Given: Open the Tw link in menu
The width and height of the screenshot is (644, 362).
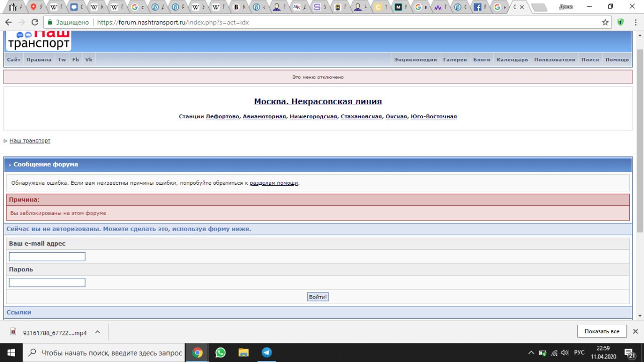Looking at the screenshot, I should coord(62,59).
